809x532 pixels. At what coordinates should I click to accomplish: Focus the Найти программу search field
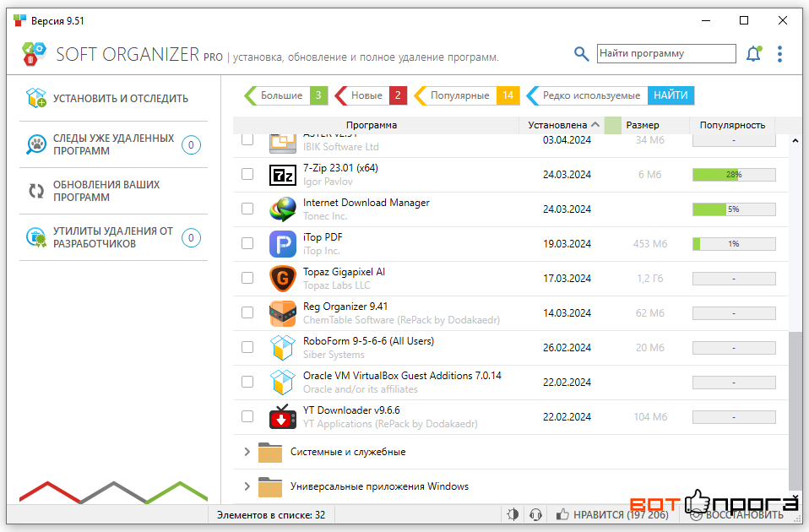[666, 54]
